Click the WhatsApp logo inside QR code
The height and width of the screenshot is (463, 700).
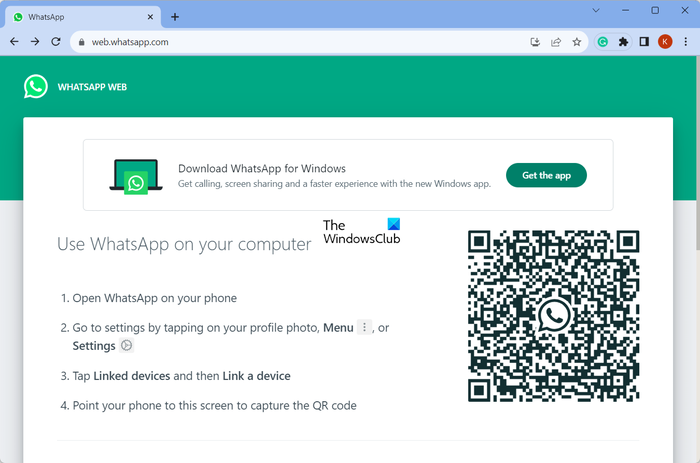[554, 316]
